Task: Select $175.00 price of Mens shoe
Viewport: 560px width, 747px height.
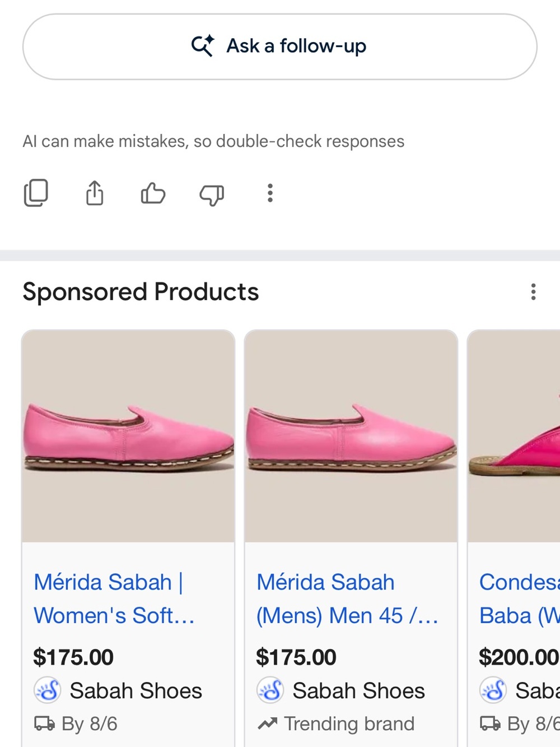Action: 296,657
